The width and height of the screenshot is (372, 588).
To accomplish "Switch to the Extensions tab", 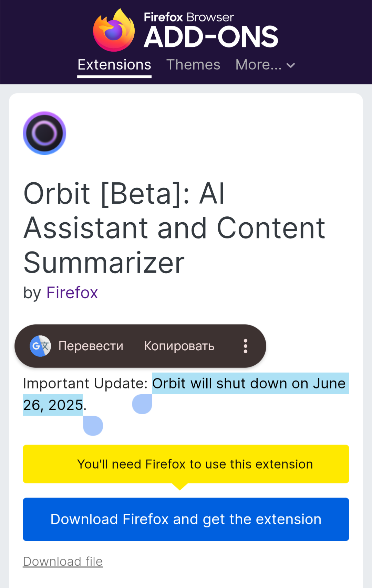I will [114, 65].
